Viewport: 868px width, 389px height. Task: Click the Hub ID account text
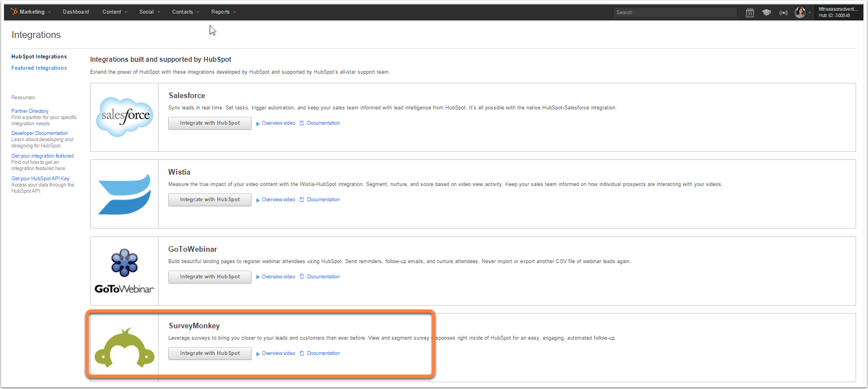click(x=835, y=15)
